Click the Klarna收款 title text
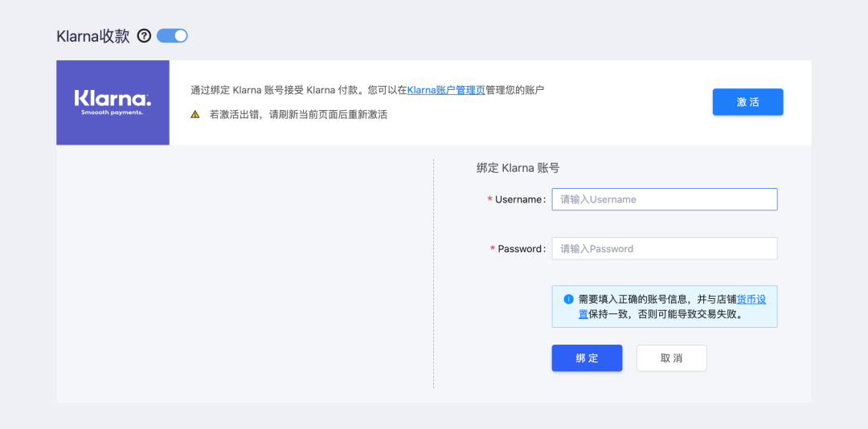 tap(93, 36)
